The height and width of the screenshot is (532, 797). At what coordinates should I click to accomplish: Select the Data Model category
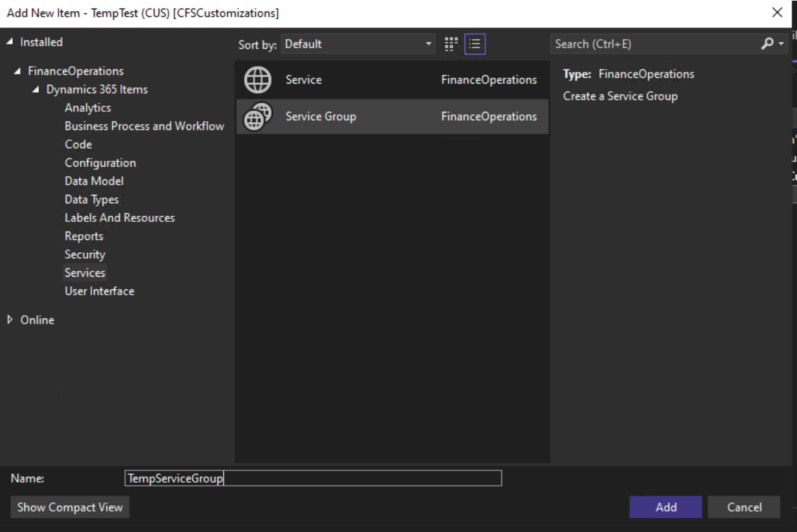94,181
